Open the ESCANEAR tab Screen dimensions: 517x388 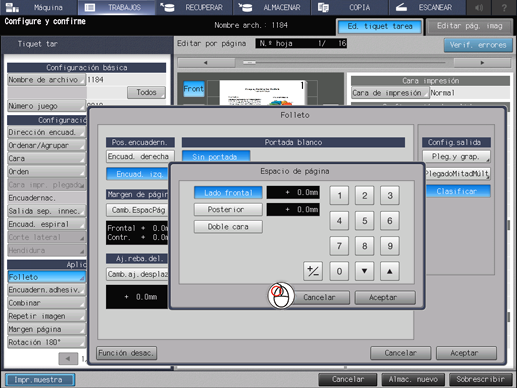pos(427,7)
